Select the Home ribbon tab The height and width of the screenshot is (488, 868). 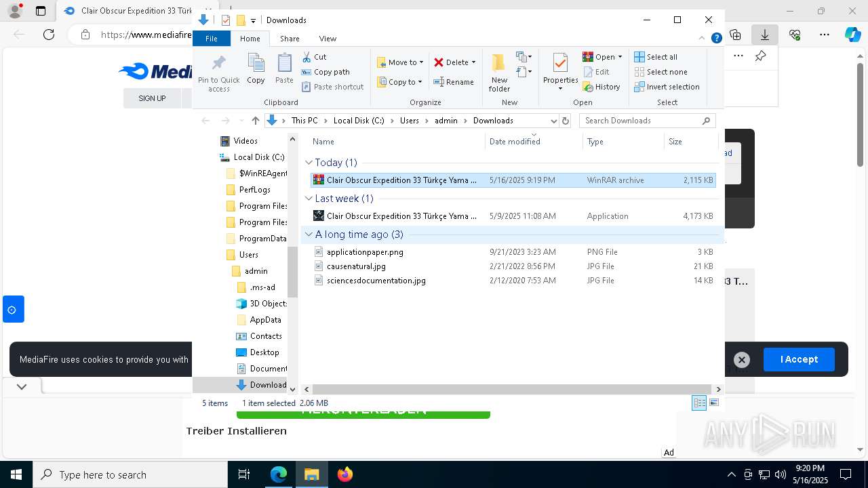[x=250, y=39]
